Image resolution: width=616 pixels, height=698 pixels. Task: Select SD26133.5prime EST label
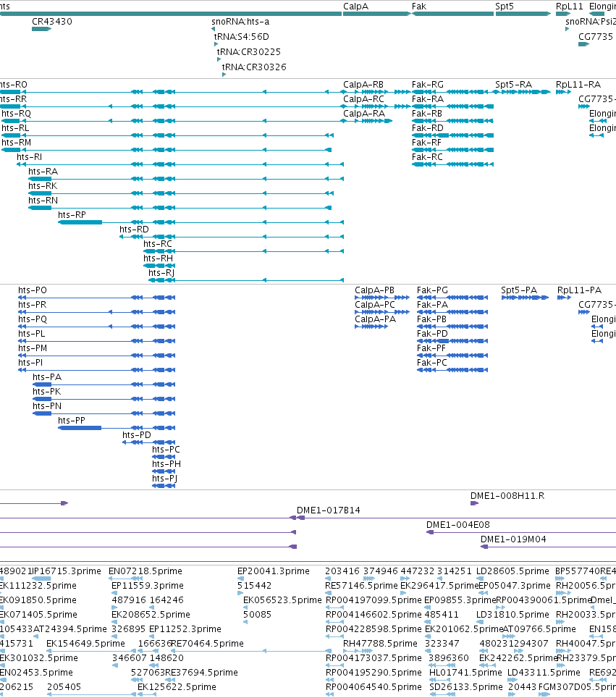[465, 687]
